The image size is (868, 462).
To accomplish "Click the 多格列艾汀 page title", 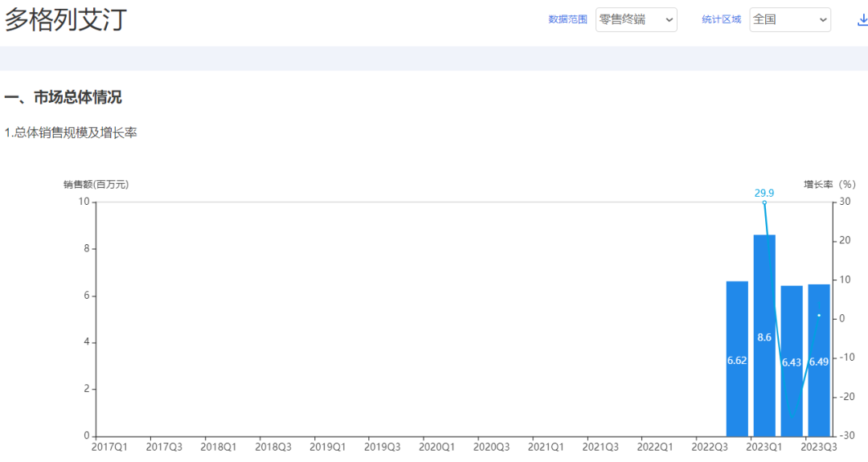I will (66, 20).
